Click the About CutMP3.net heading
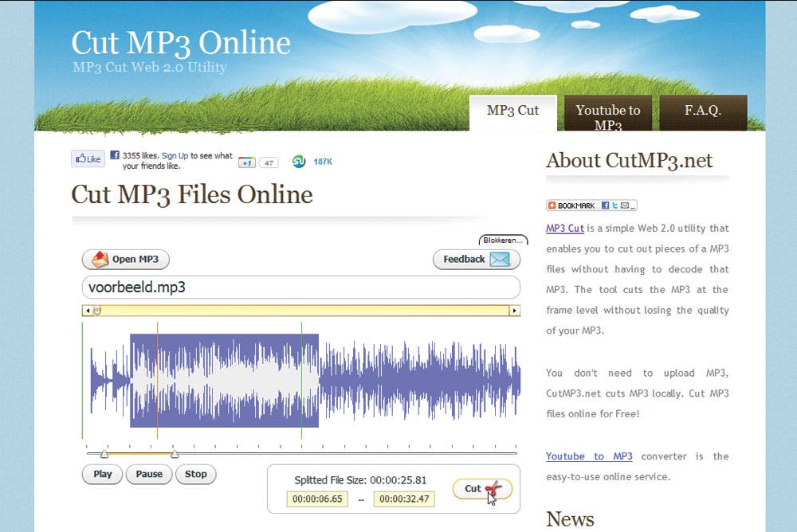797x532 pixels. coord(630,161)
